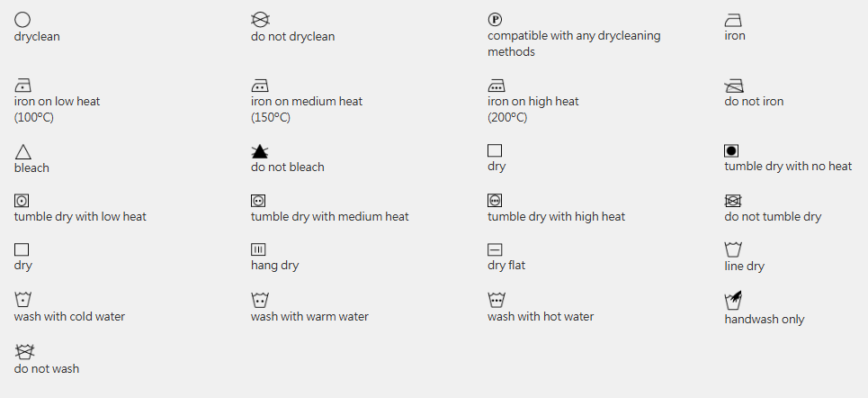Select the tumble dry with no heat icon
The image size is (868, 398).
(x=731, y=150)
